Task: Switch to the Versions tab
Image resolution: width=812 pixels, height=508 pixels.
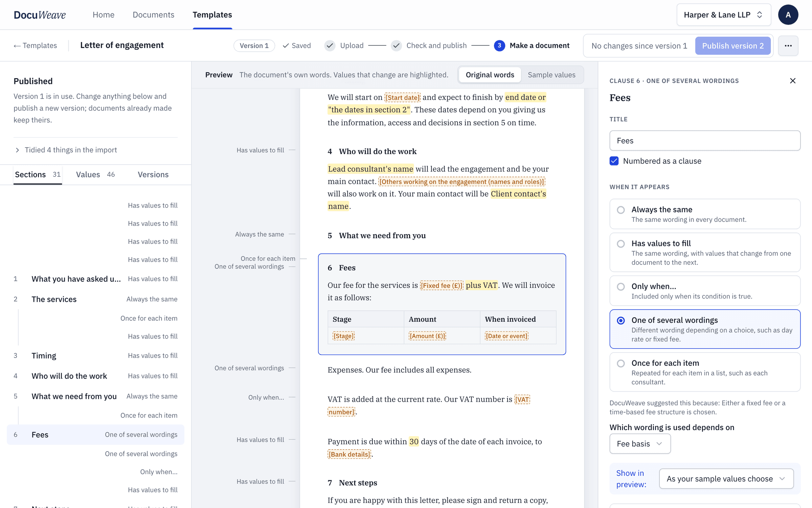Action: [153, 174]
